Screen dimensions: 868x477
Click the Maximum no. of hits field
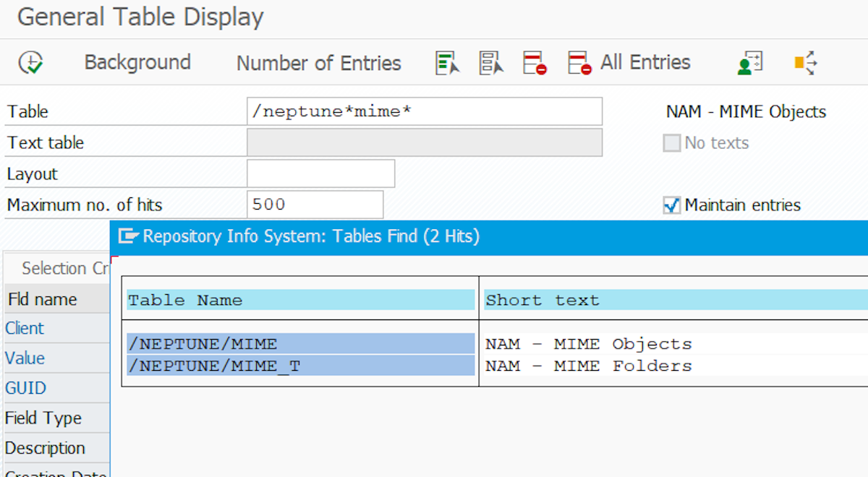315,205
